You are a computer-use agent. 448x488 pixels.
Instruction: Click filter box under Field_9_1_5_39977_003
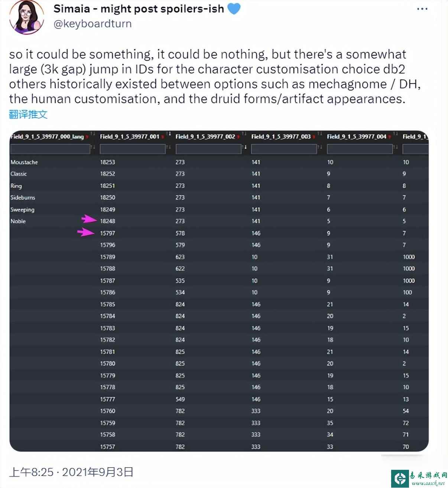coord(284,149)
